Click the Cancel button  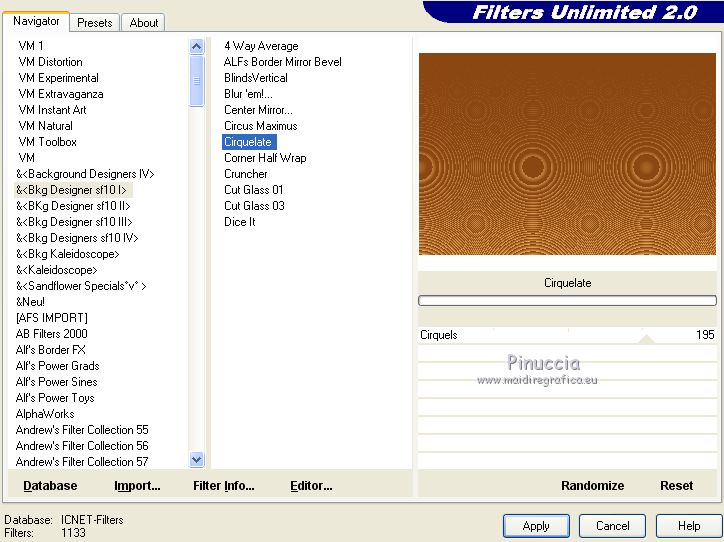coord(612,526)
